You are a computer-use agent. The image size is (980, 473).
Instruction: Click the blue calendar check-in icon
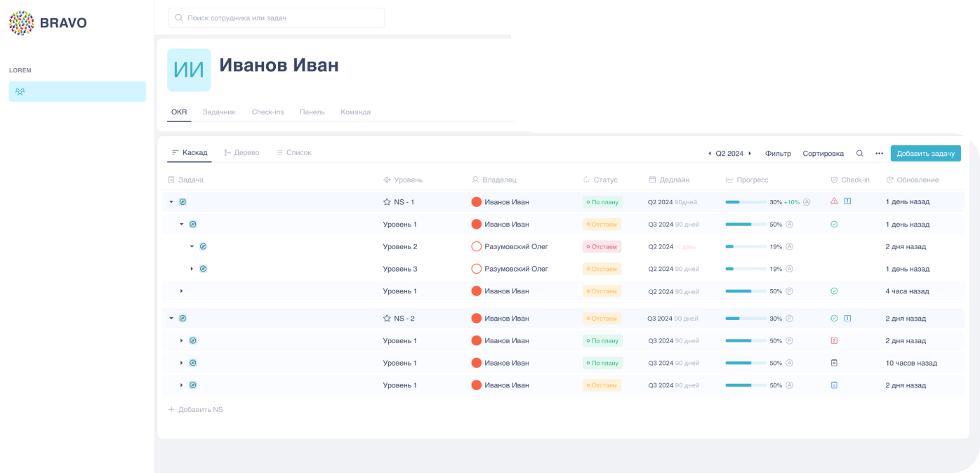pos(834,385)
